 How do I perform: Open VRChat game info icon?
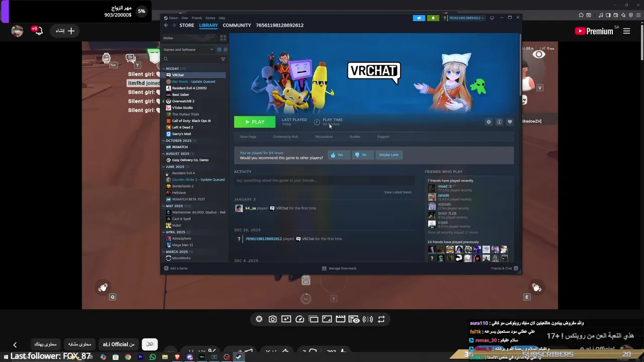tap(499, 122)
